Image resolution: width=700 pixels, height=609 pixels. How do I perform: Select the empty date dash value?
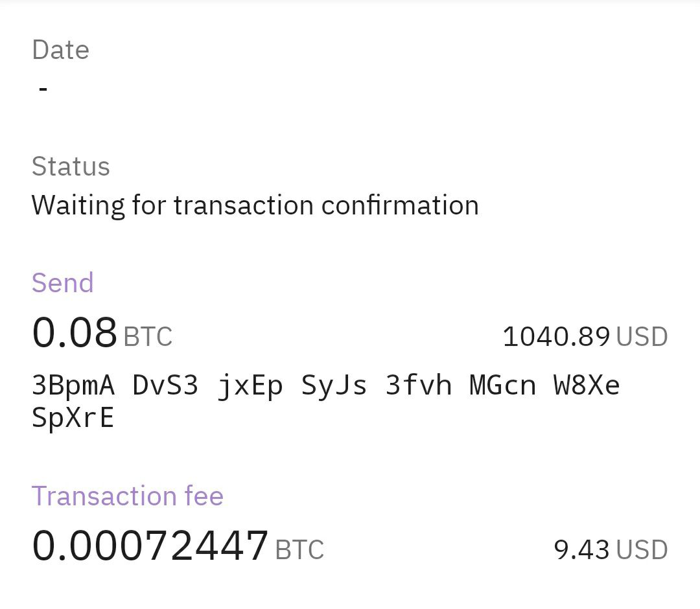coord(43,89)
